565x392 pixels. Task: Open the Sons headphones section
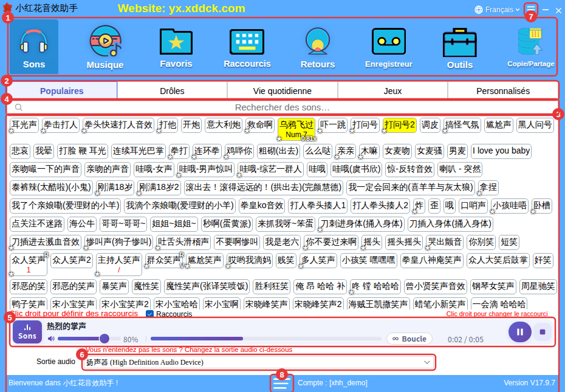coord(34,47)
